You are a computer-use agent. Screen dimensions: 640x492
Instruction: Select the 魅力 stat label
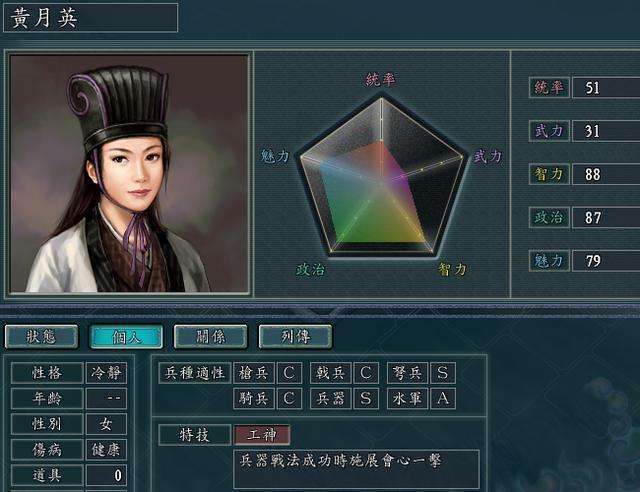click(x=549, y=260)
